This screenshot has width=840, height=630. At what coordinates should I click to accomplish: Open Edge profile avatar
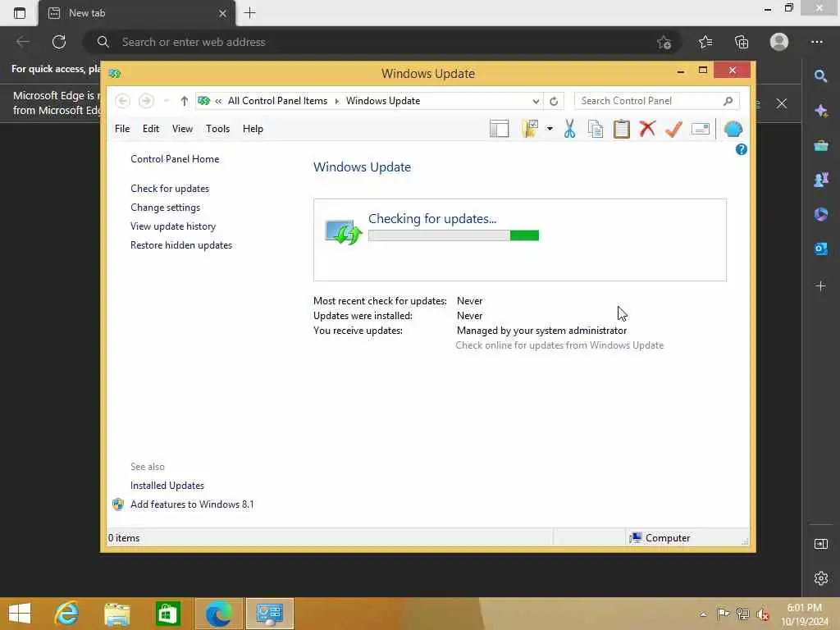(779, 42)
